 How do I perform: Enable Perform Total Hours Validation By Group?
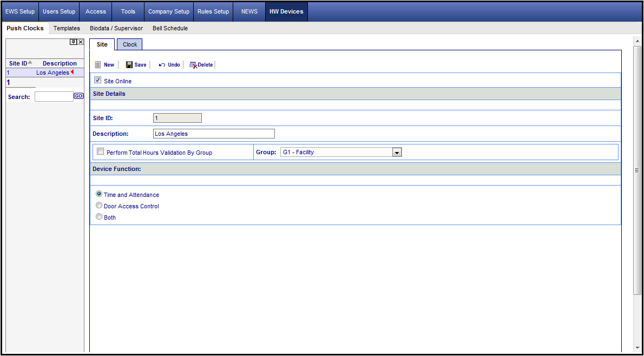tap(100, 151)
